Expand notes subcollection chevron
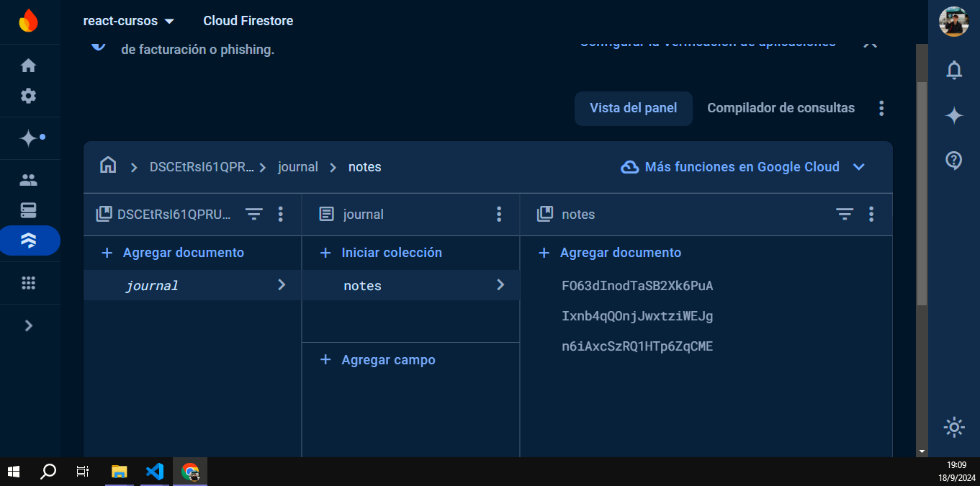Screen dimensions: 980x486 tap(500, 285)
